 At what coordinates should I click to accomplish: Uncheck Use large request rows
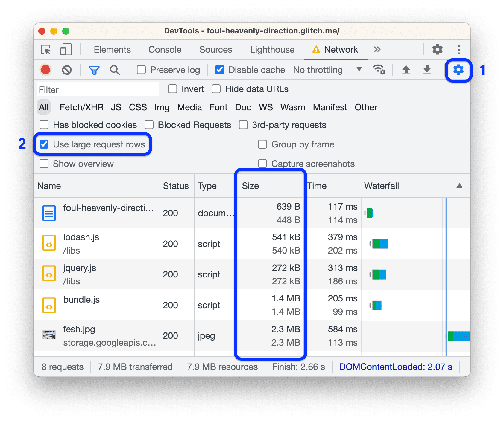click(44, 144)
